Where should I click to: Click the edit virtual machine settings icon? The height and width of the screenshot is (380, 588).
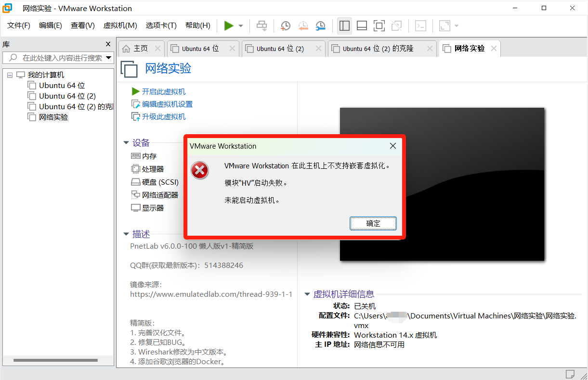[x=135, y=104]
